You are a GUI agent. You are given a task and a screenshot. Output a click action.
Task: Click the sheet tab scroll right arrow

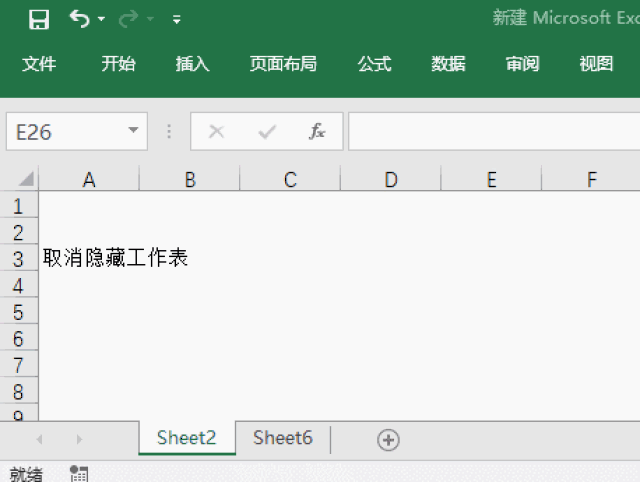tap(79, 439)
